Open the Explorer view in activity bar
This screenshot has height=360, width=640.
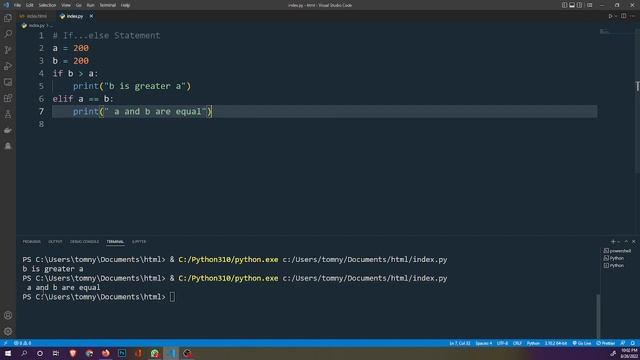point(8,18)
